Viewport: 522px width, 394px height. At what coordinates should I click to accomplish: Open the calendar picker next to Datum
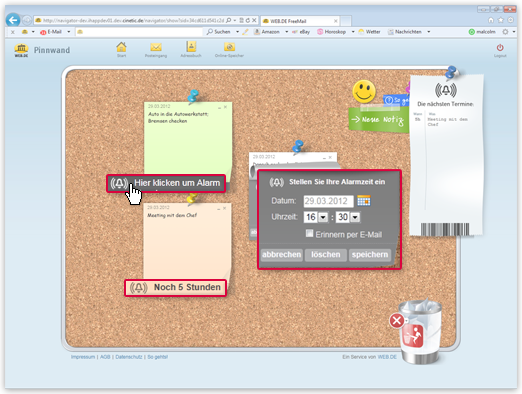[364, 201]
